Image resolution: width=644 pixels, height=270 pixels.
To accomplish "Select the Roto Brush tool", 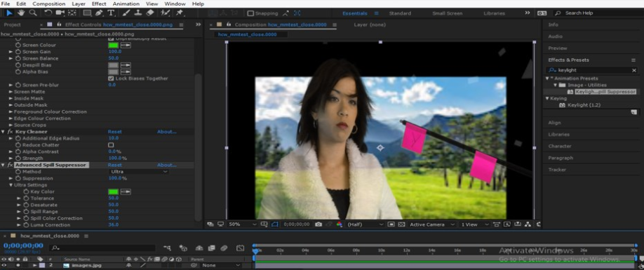I will pos(165,13).
